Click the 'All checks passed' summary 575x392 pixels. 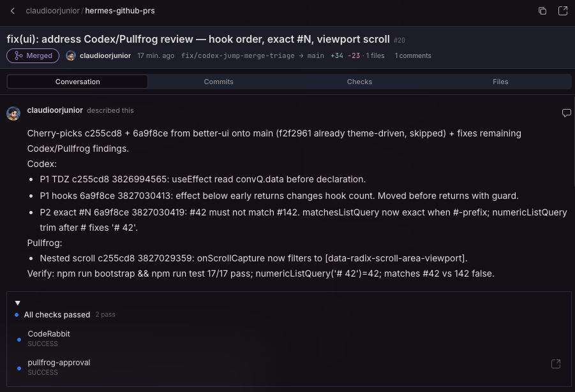[57, 315]
